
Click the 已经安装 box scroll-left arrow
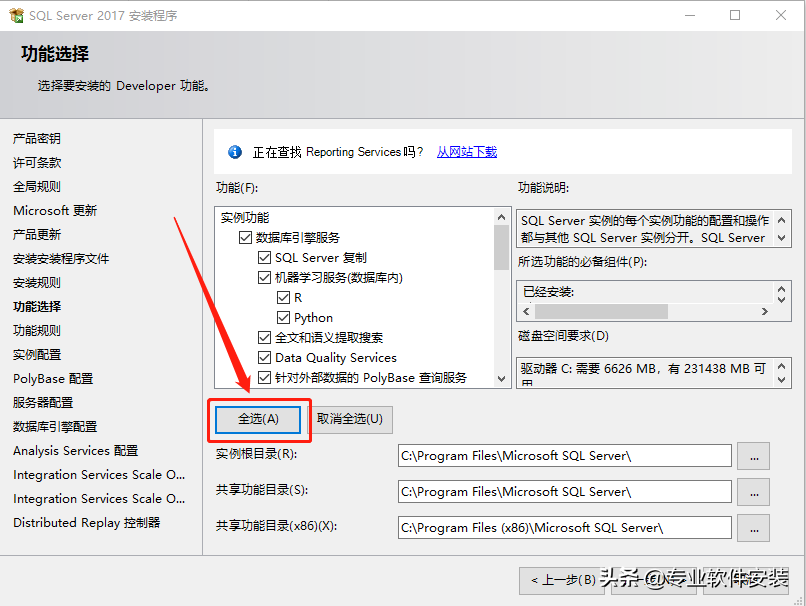tap(526, 311)
